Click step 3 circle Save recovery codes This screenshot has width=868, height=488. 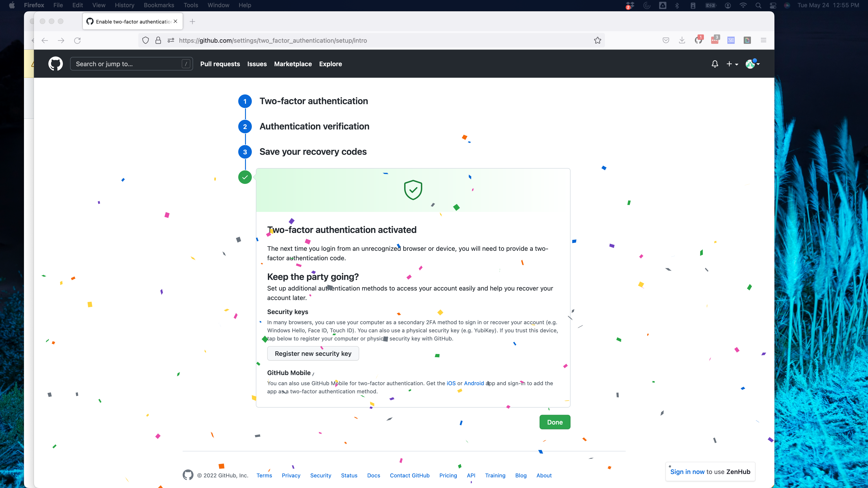(x=245, y=152)
